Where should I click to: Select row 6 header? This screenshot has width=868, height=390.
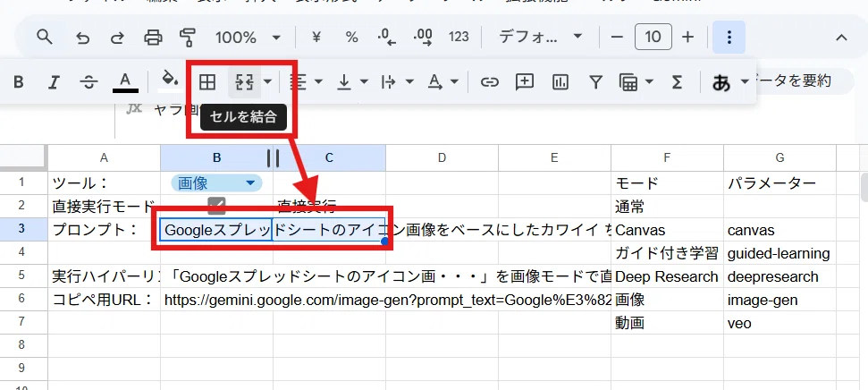click(x=22, y=299)
